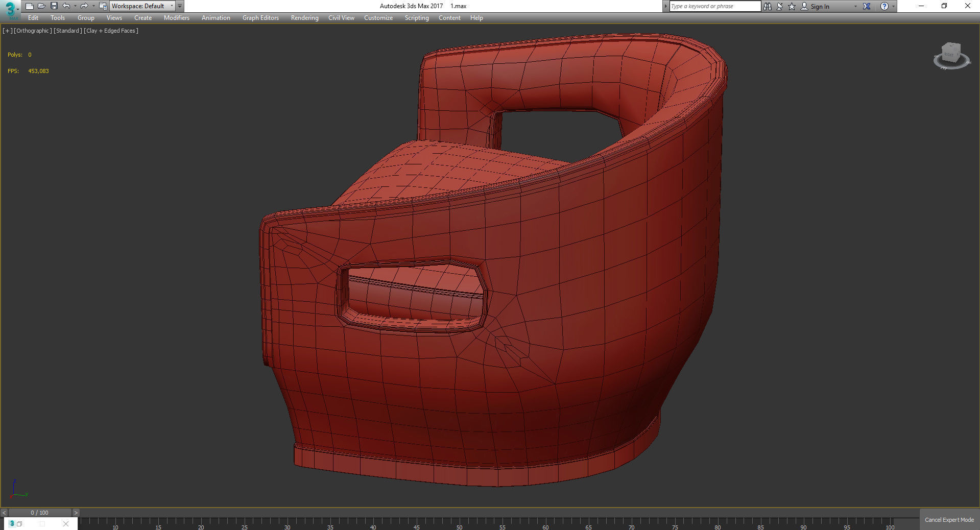Open the Group menu

[x=86, y=18]
